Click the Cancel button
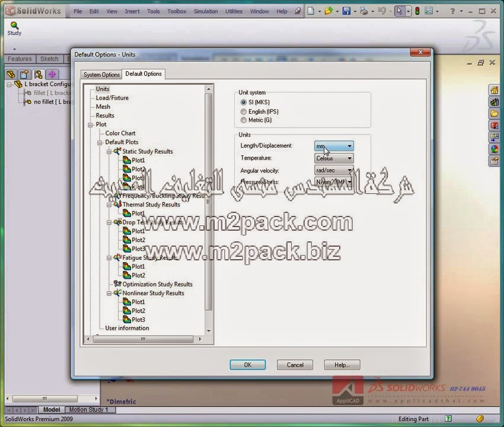 (295, 365)
